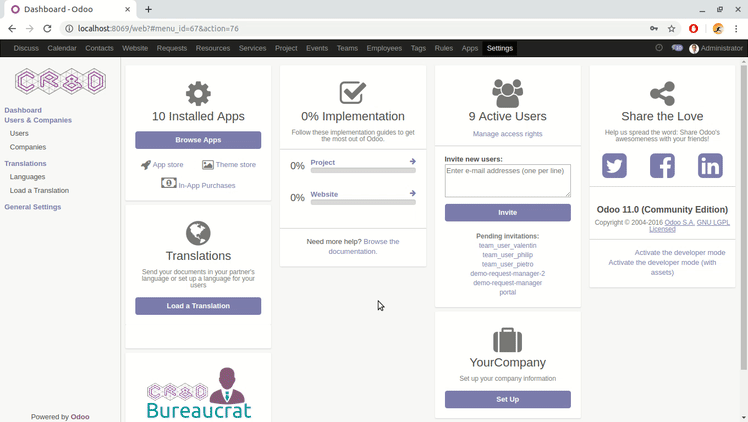The width and height of the screenshot is (748, 422).
Task: Activate the developer mode
Action: (680, 252)
